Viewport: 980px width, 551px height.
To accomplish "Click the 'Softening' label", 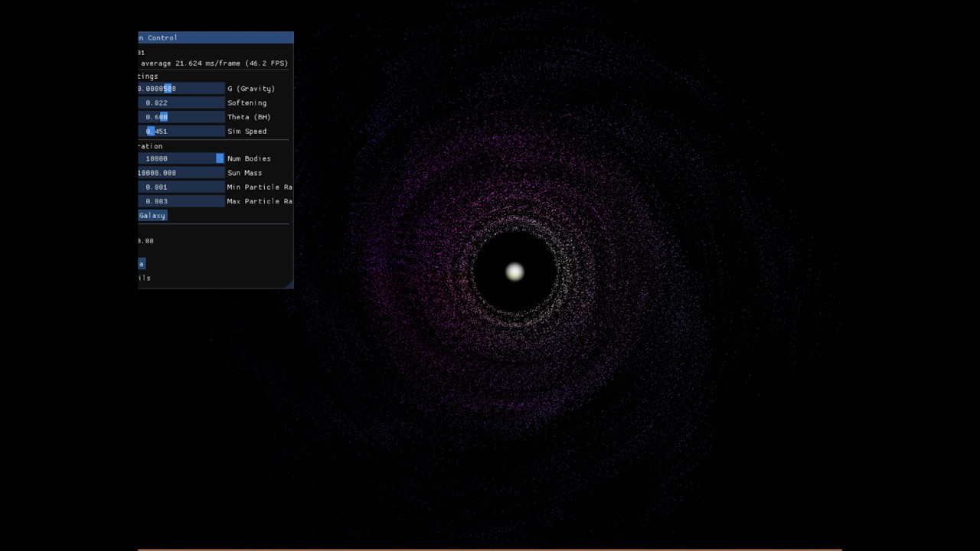I will pyautogui.click(x=247, y=103).
